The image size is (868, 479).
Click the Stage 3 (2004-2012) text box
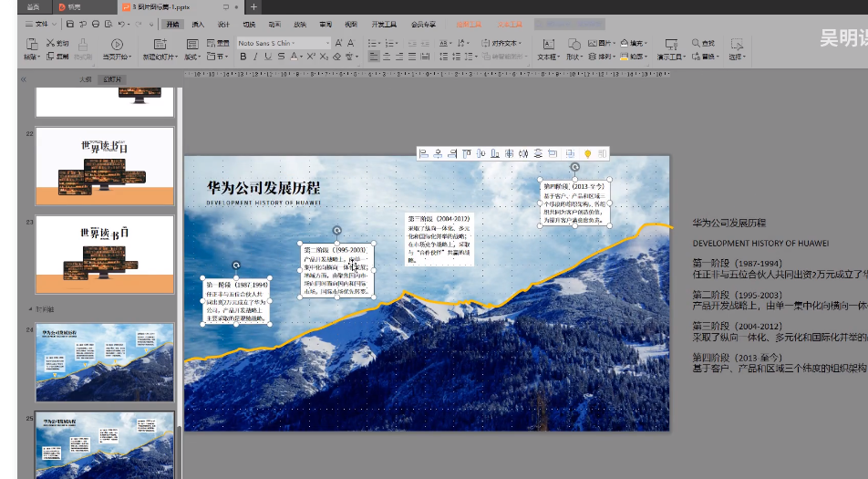tap(439, 239)
